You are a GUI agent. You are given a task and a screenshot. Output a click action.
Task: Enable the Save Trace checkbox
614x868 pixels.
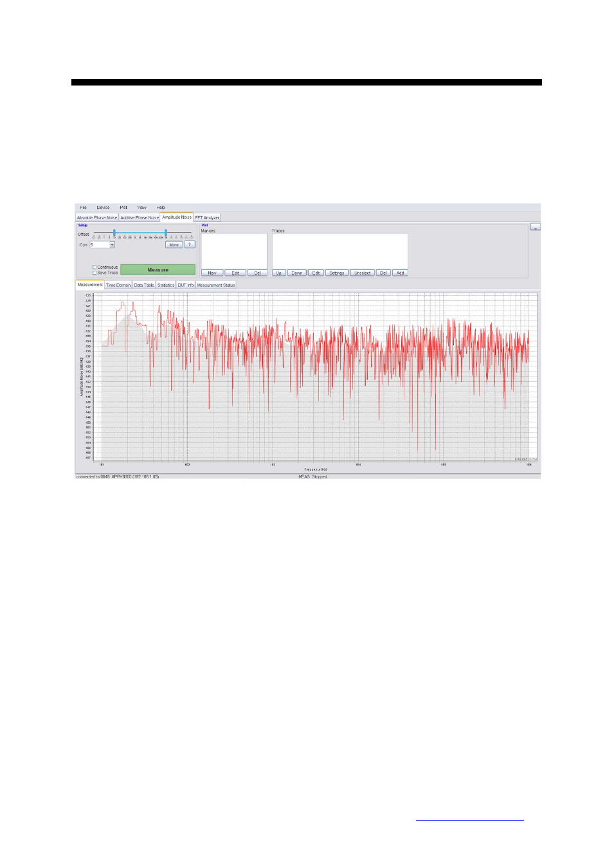(x=95, y=273)
